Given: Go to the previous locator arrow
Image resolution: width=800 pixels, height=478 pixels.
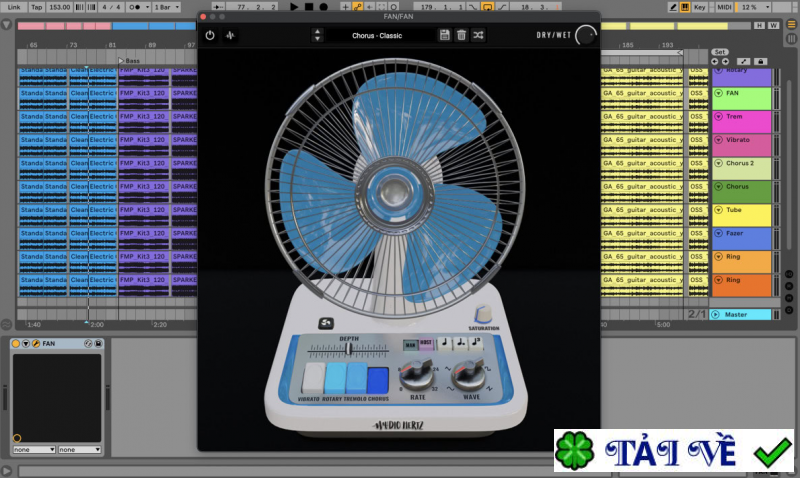Looking at the screenshot, I should [x=714, y=61].
